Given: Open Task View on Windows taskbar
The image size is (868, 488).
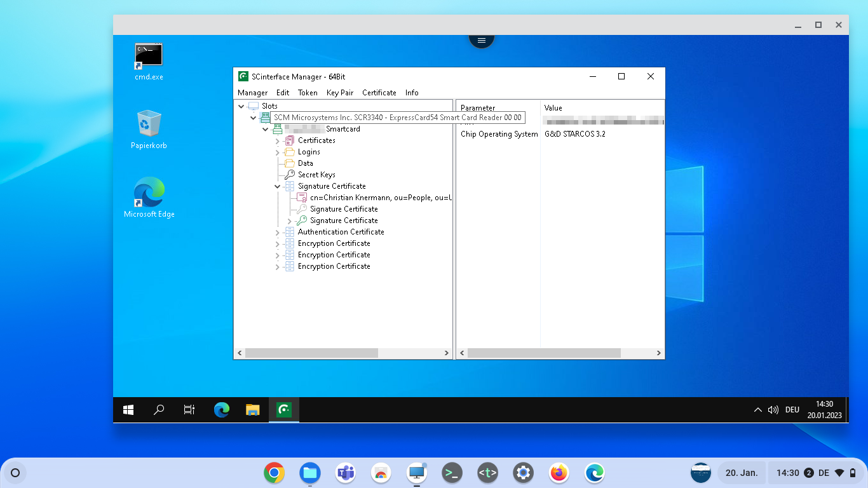Looking at the screenshot, I should pyautogui.click(x=189, y=410).
